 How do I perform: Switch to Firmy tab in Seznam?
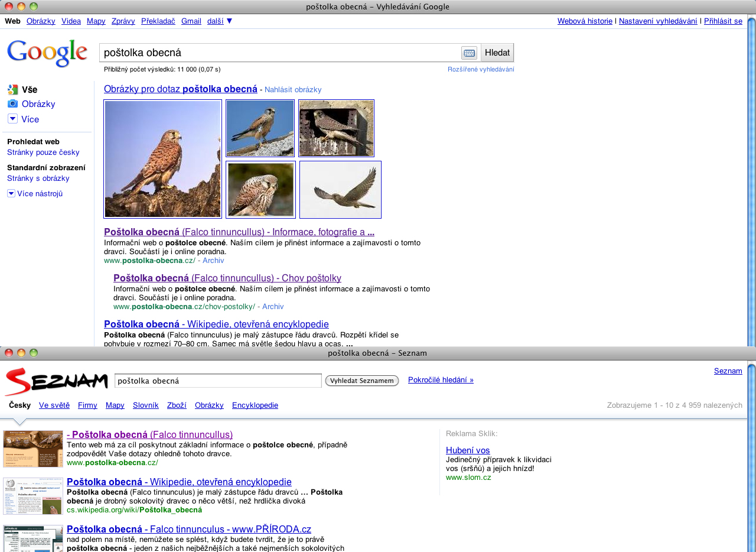(87, 405)
